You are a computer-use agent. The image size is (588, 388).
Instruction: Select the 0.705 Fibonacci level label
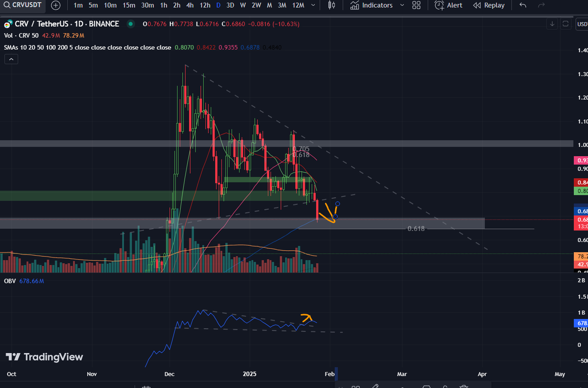click(x=301, y=149)
